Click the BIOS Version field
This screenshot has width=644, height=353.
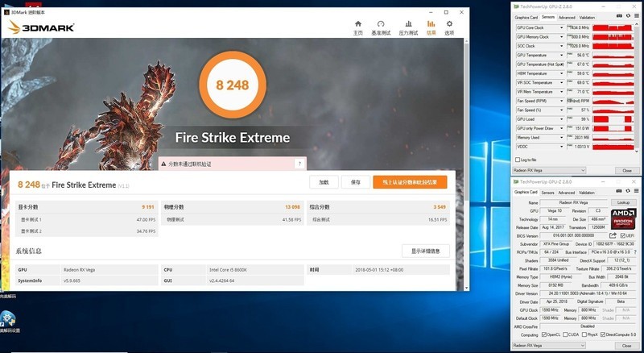coord(573,236)
